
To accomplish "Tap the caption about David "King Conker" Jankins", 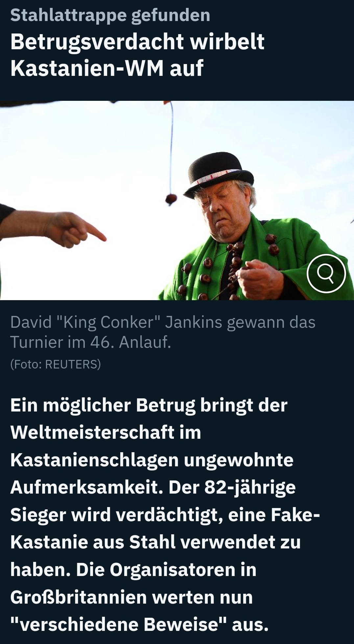I will pos(163,332).
